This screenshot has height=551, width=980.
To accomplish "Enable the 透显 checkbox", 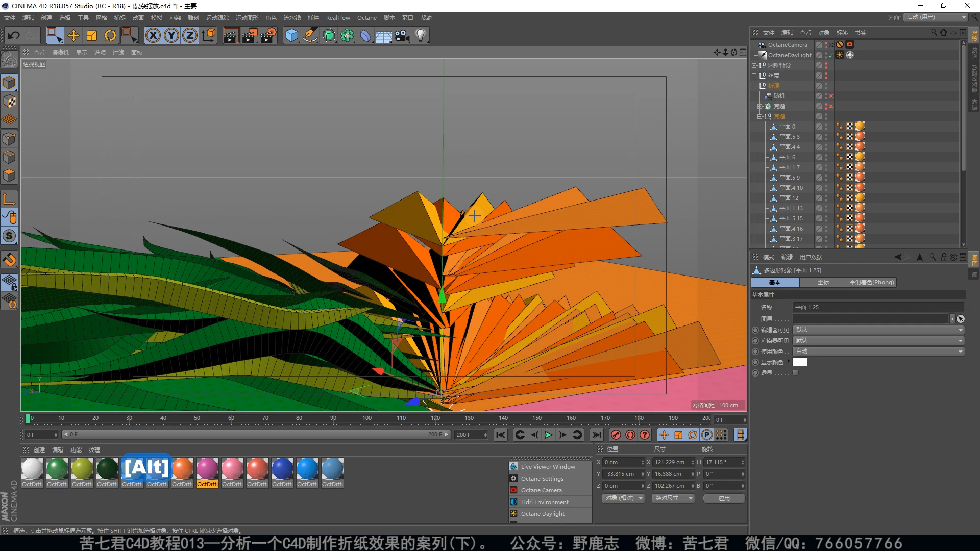I will click(795, 373).
